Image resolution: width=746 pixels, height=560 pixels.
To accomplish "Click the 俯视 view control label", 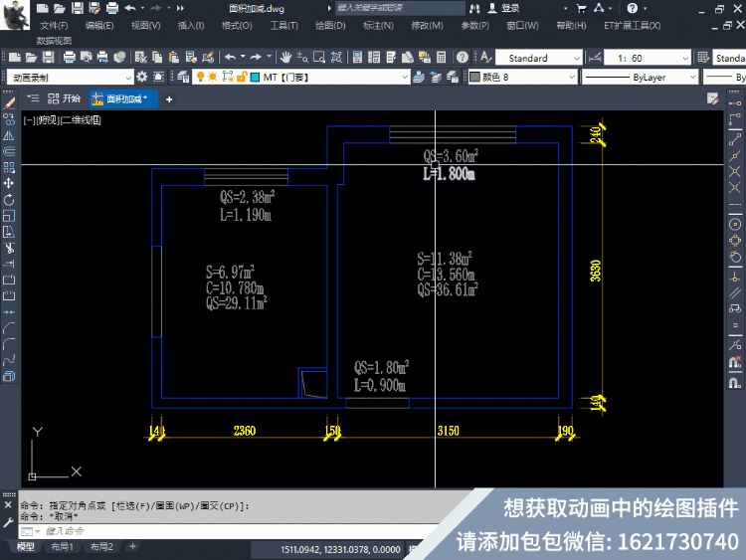I will click(x=48, y=120).
